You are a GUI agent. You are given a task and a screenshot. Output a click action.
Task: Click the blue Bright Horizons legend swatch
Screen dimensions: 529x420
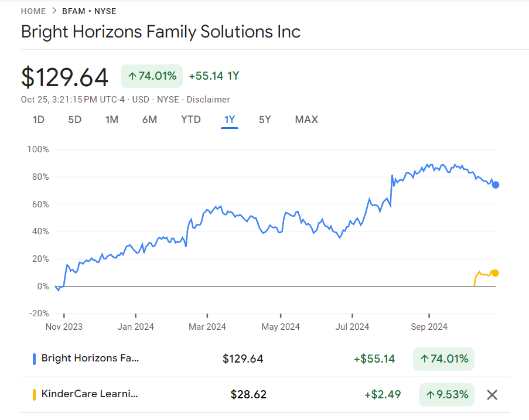click(x=34, y=359)
